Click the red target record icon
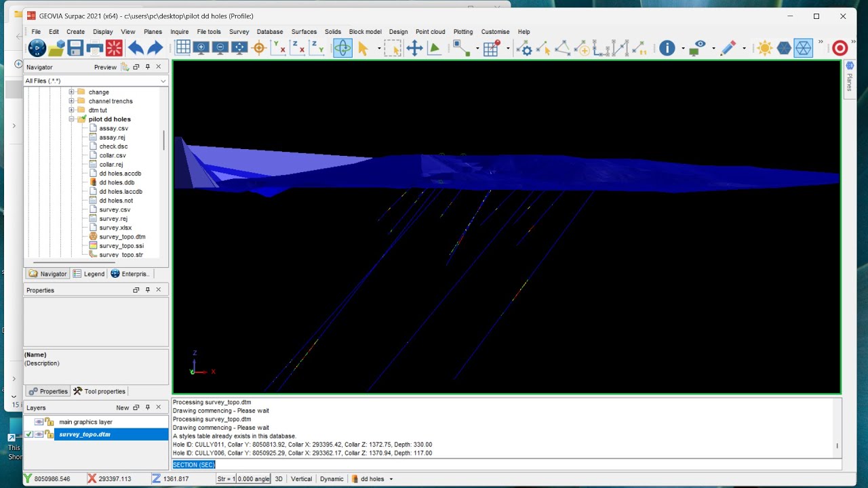 [840, 48]
